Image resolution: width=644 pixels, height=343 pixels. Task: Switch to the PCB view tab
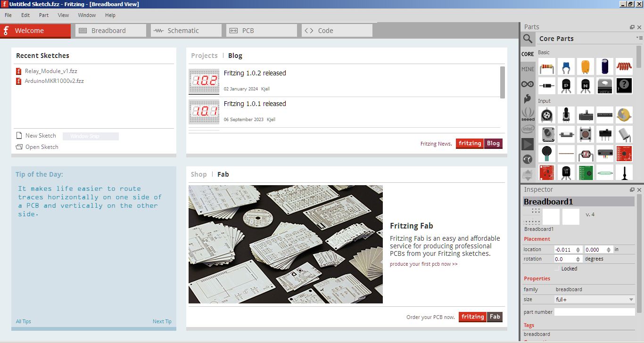pos(262,31)
